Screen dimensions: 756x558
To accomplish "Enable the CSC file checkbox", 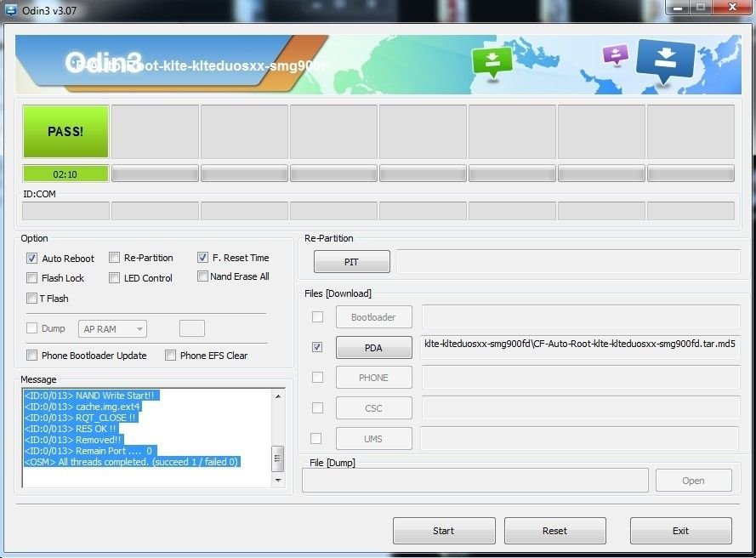I will 317,408.
